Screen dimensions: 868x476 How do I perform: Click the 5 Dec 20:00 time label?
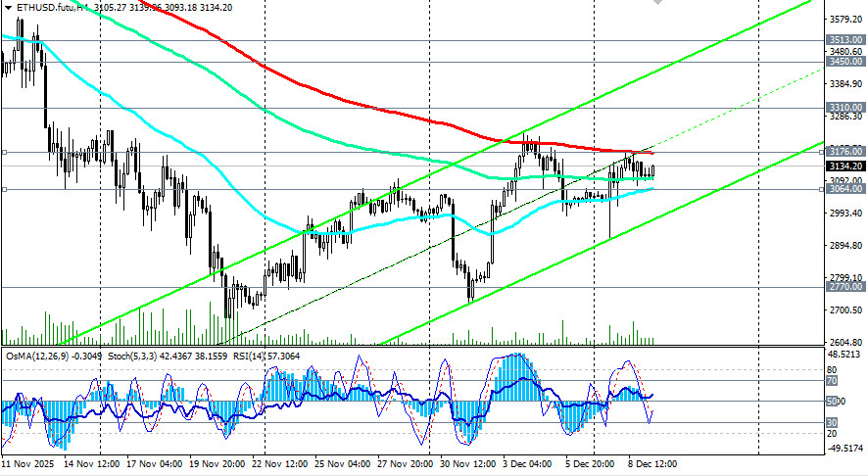[x=590, y=464]
